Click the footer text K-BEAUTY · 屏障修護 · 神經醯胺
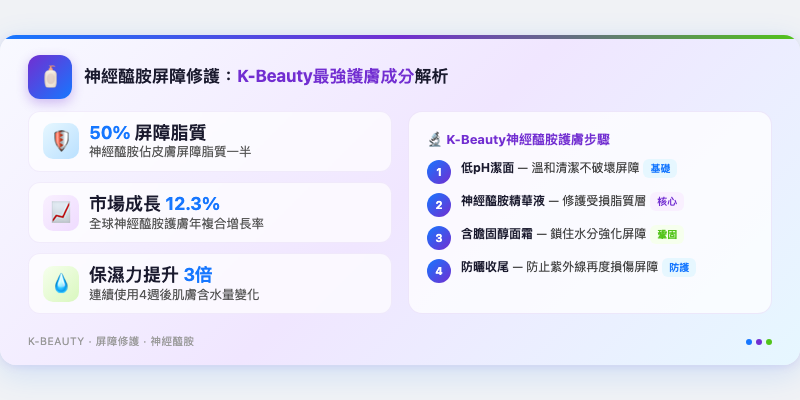This screenshot has width=800, height=400. (x=111, y=342)
